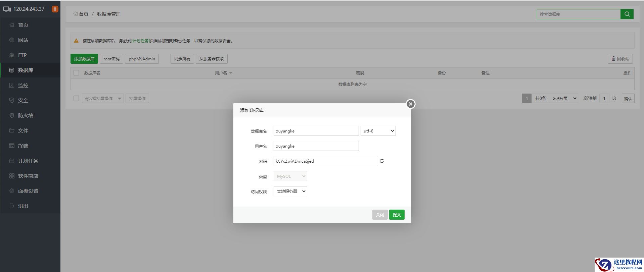Click the phpMyAdmin button

[x=142, y=59]
